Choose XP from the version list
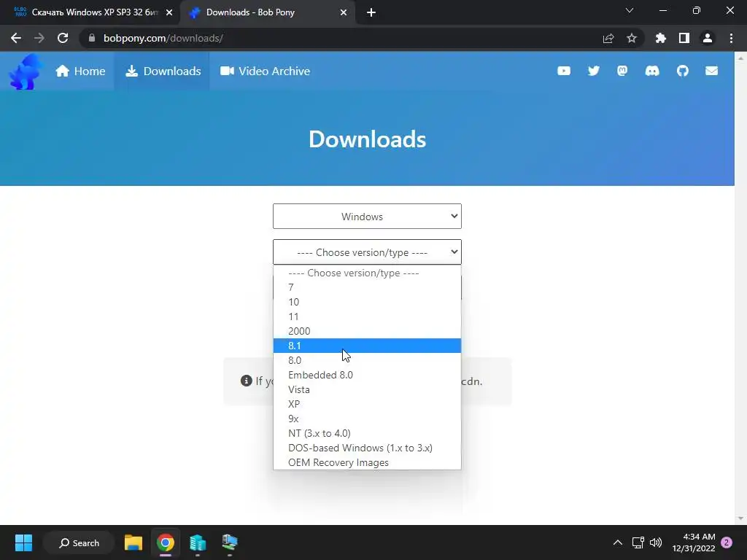 [x=367, y=404]
